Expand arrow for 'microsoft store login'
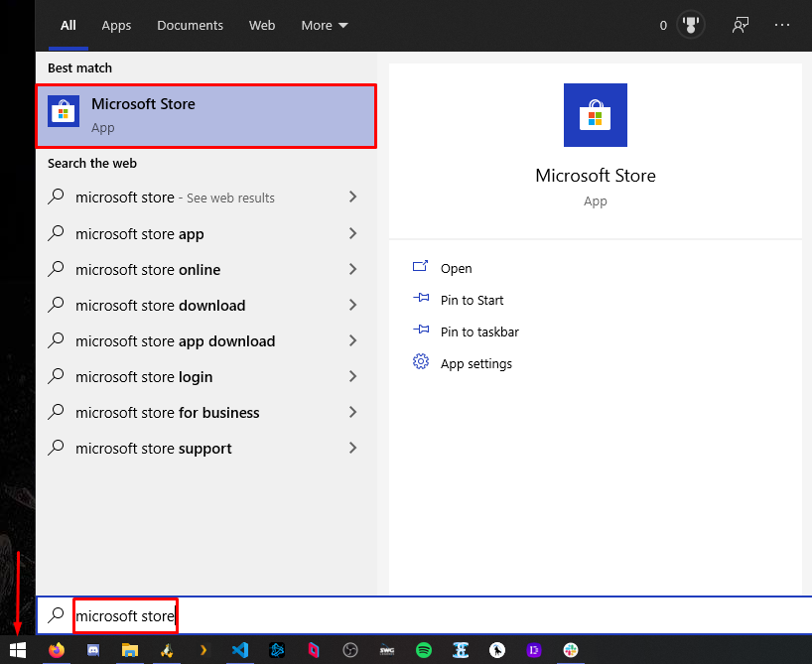Viewport: 812px width, 664px height. [x=352, y=376]
